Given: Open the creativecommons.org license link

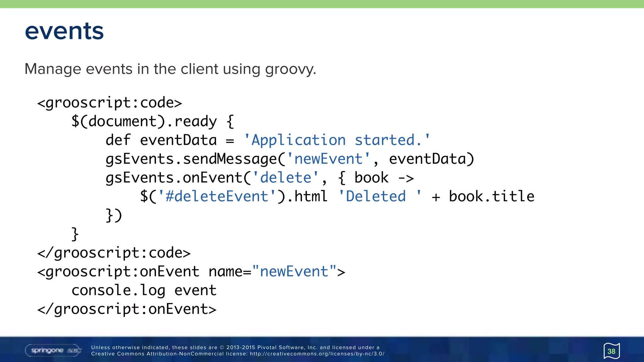Looking at the screenshot, I should (317, 354).
